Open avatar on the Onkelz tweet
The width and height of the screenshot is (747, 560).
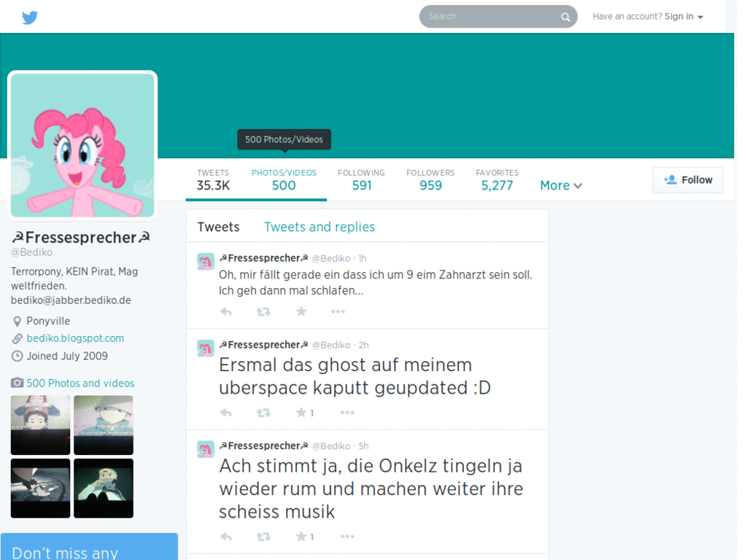[205, 449]
